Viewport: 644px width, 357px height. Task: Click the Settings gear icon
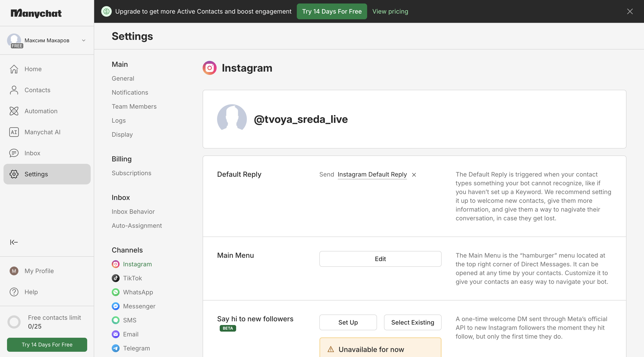[14, 174]
